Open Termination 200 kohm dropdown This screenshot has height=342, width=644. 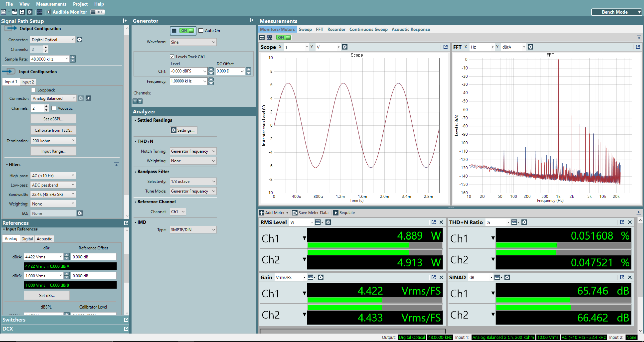point(53,141)
